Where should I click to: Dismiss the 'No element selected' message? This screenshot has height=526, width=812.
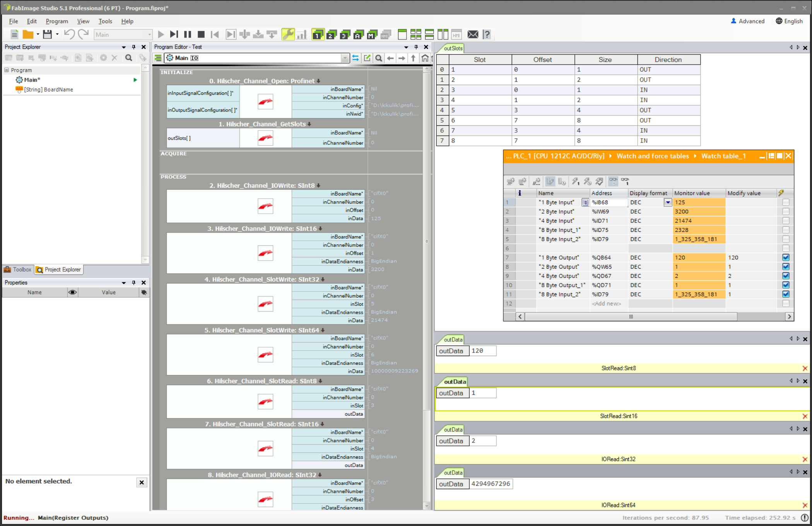[142, 483]
